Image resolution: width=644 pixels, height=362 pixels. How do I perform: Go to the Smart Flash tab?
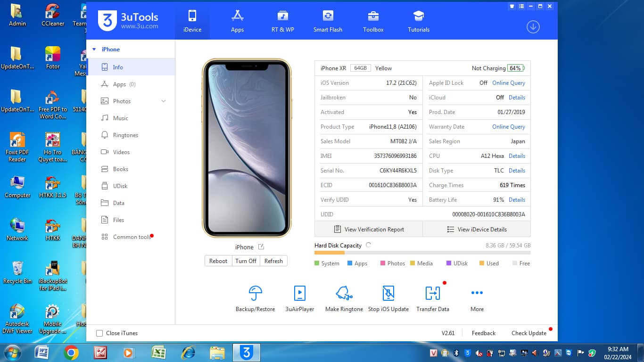click(x=328, y=21)
